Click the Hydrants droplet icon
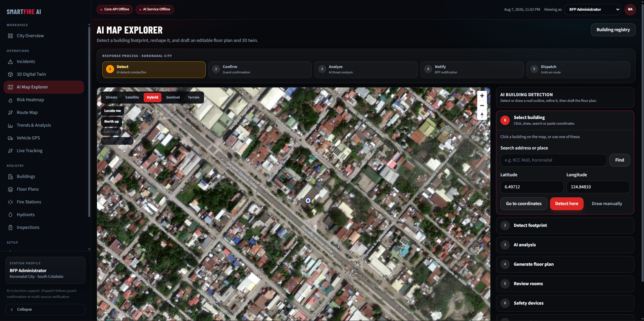The width and height of the screenshot is (644, 321). coord(10,215)
